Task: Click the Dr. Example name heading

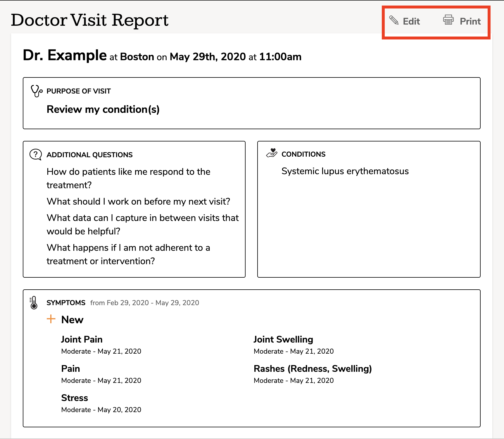Action: pyautogui.click(x=65, y=55)
